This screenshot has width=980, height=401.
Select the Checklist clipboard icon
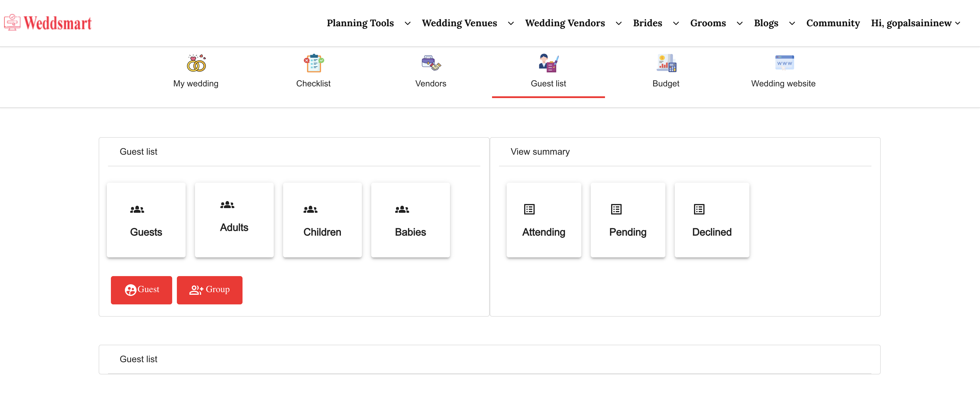pos(313,63)
